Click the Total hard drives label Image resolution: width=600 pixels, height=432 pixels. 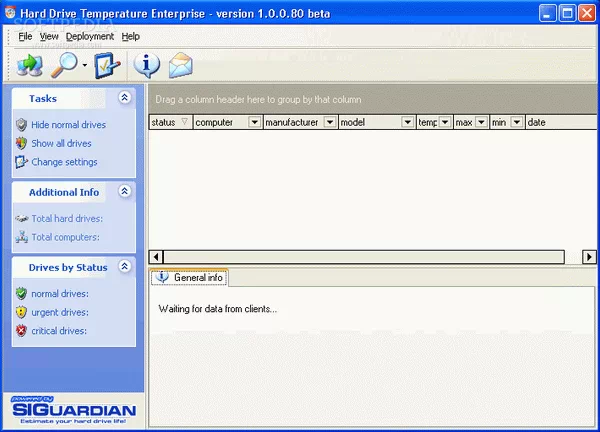(67, 218)
